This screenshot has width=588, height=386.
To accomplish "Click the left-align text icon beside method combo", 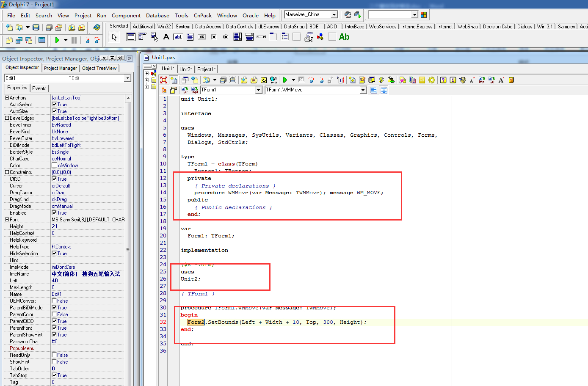I will [x=374, y=90].
